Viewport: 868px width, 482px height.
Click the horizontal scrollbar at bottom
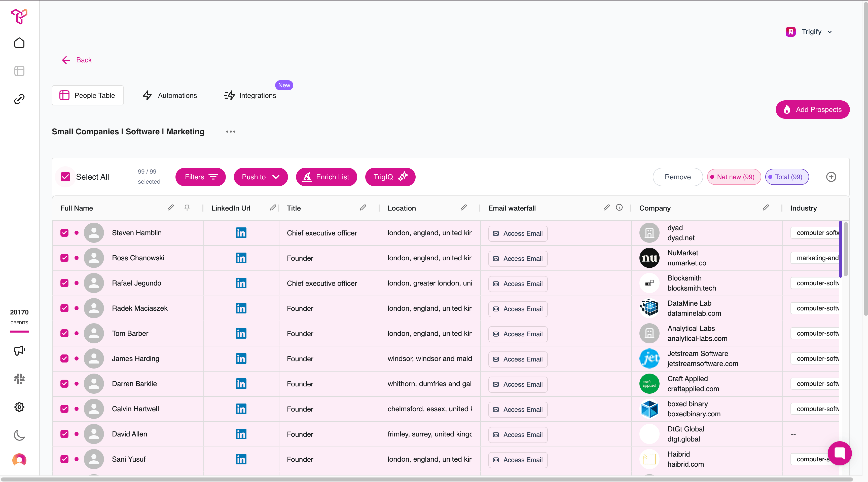coord(427,479)
